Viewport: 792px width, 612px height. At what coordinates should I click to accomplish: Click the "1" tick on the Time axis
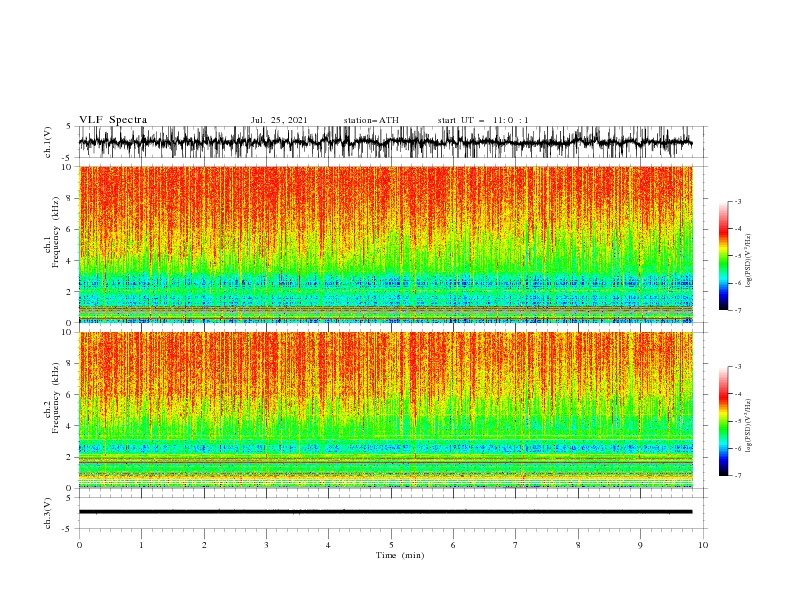point(141,545)
